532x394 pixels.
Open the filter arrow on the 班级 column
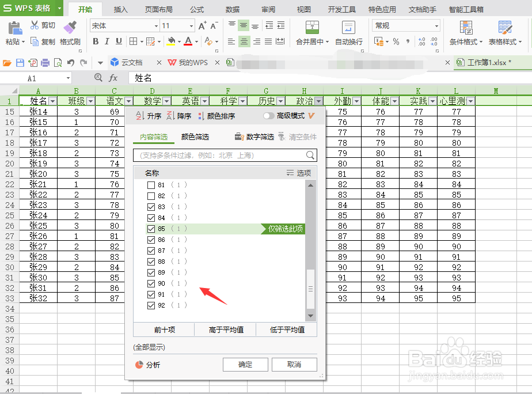90,101
